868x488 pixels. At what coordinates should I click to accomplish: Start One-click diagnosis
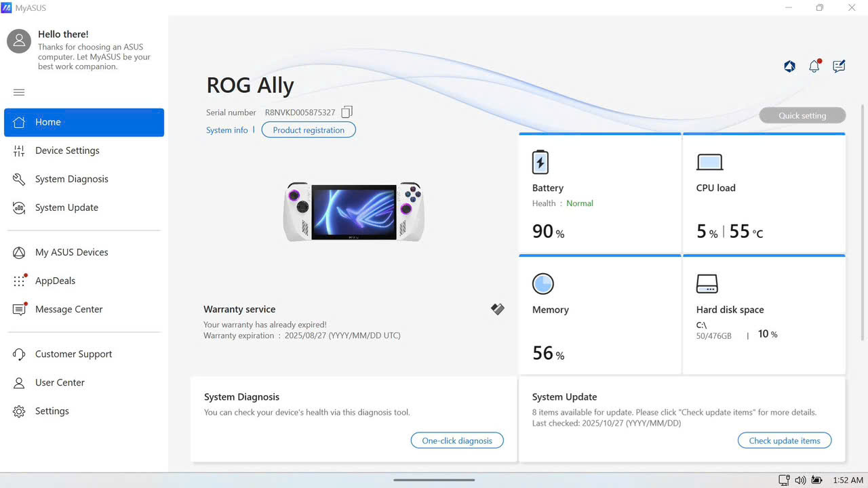point(457,441)
